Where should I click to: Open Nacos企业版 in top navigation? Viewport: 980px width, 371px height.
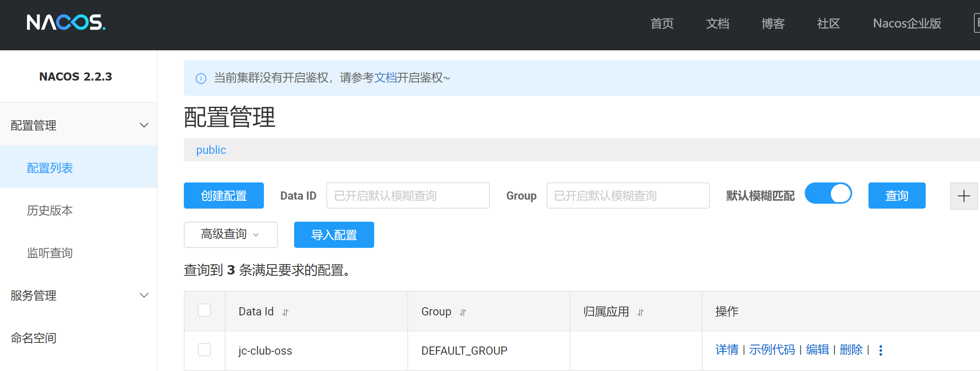coord(907,23)
